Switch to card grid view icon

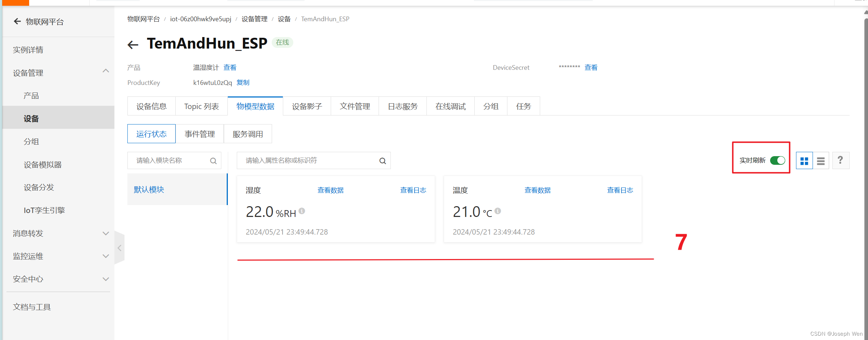804,160
